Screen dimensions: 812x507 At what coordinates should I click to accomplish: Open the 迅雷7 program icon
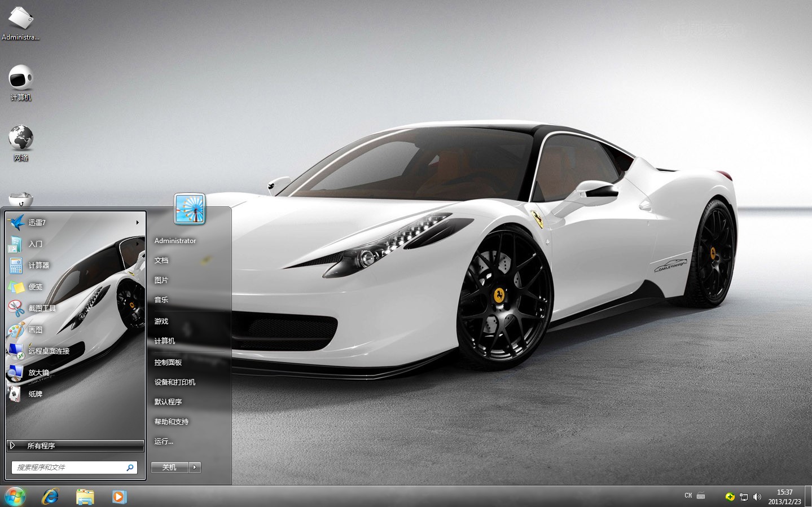17,222
